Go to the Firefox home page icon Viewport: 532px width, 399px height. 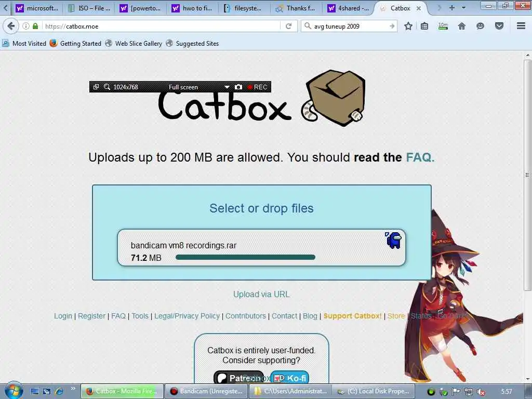(x=462, y=26)
